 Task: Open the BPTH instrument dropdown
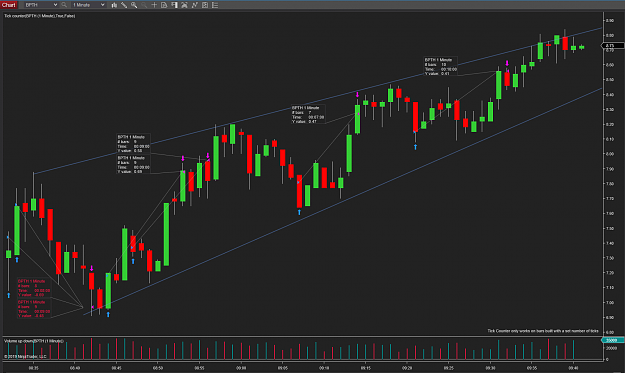41,5
